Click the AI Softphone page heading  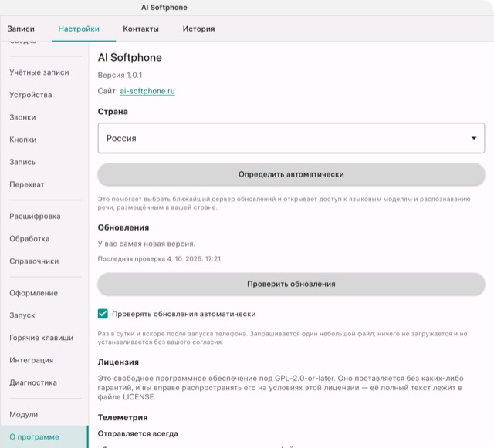point(130,58)
